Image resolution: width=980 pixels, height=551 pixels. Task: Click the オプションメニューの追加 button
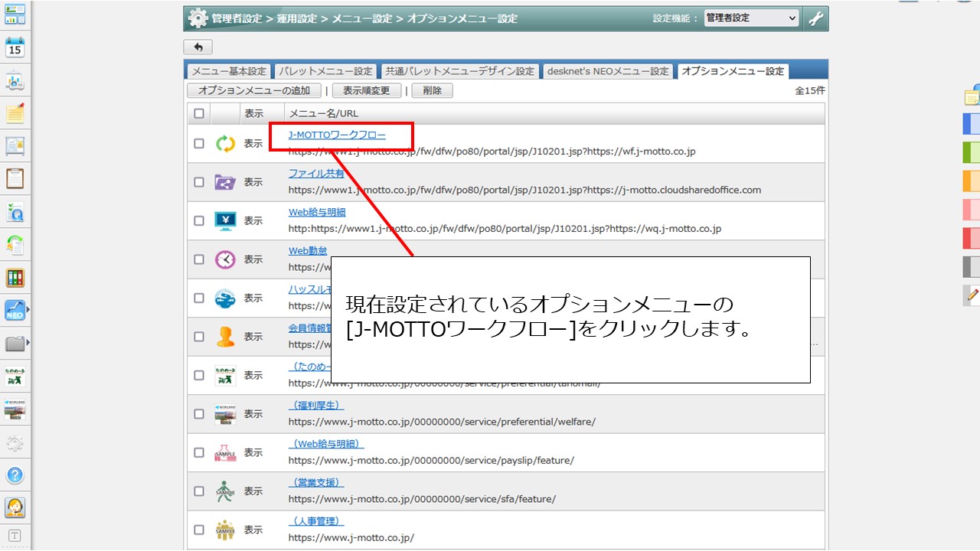click(x=254, y=90)
